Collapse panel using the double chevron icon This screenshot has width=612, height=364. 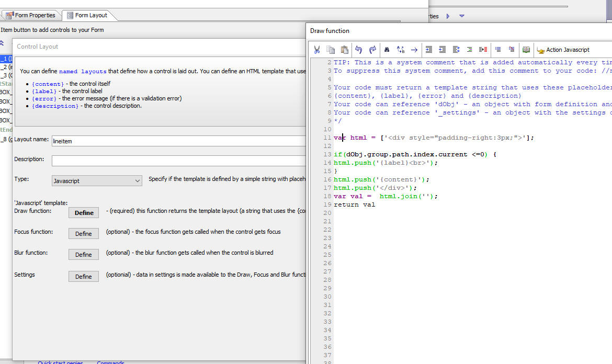[2, 43]
